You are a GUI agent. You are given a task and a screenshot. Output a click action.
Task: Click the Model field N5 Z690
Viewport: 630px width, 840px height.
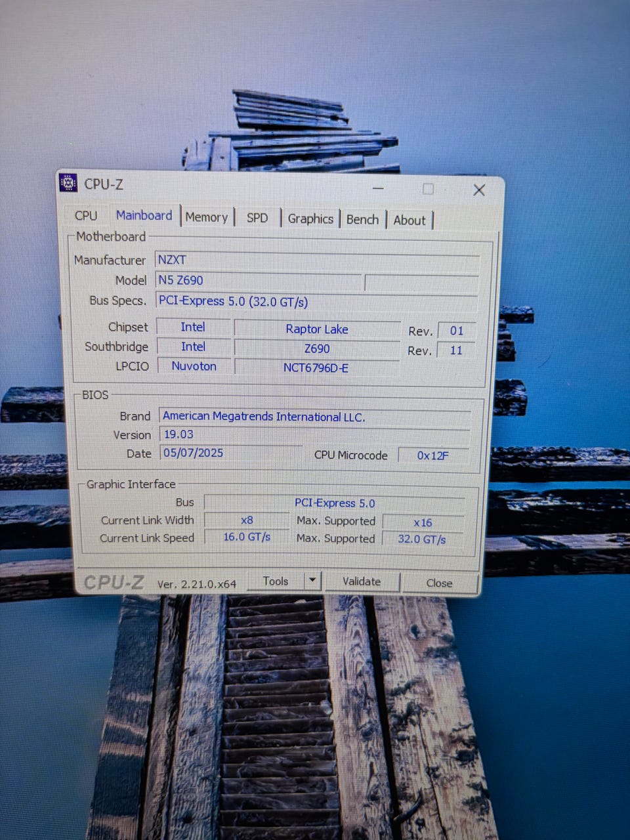tap(258, 280)
